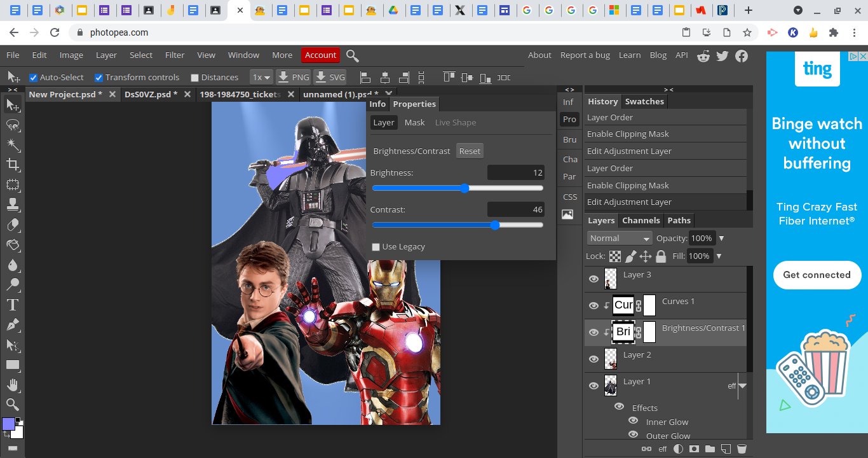Open the Fill slider arrow
Image resolution: width=868 pixels, height=458 pixels.
[719, 256]
